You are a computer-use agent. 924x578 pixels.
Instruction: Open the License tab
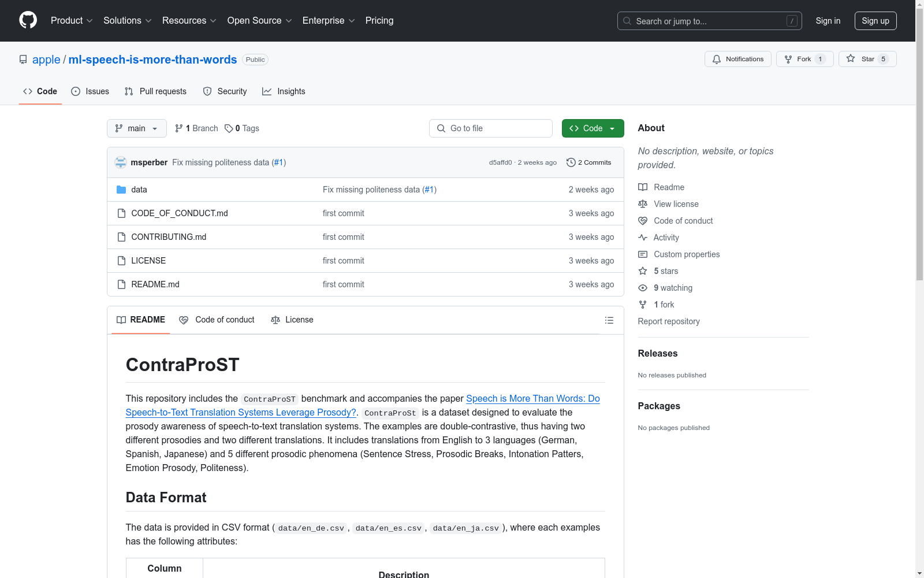pyautogui.click(x=292, y=320)
